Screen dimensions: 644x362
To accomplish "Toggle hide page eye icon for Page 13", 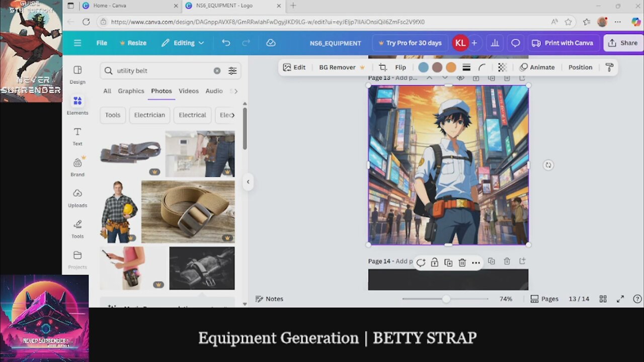I will coord(460,78).
